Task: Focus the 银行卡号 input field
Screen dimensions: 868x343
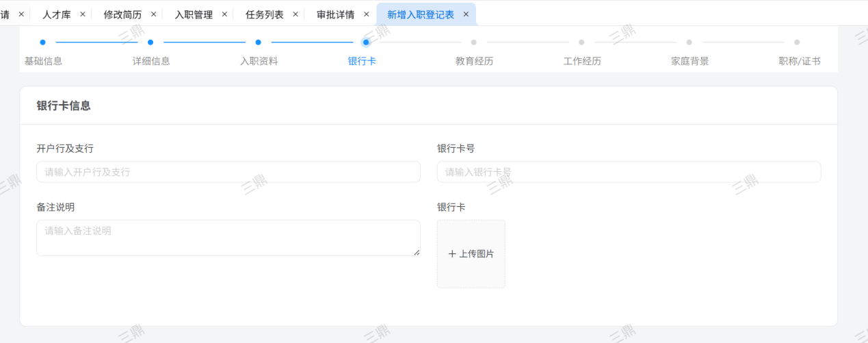Action: [x=629, y=172]
